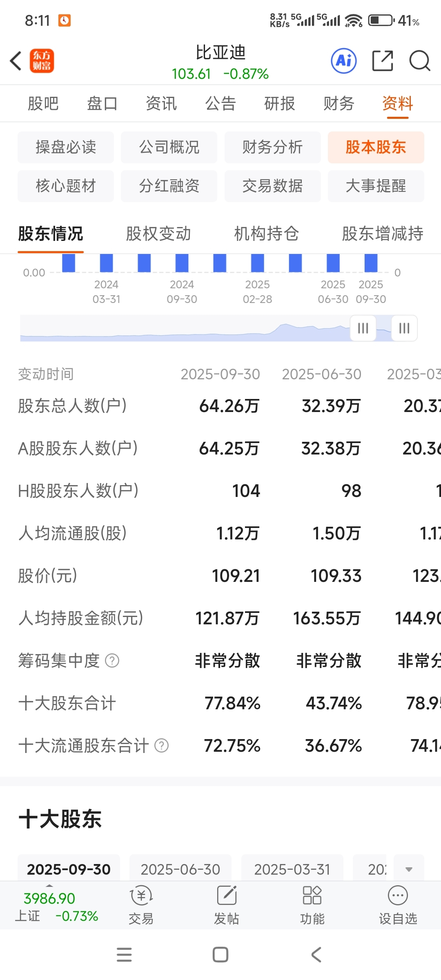Select the 资料 tab
The width and height of the screenshot is (441, 980).
[x=398, y=104]
